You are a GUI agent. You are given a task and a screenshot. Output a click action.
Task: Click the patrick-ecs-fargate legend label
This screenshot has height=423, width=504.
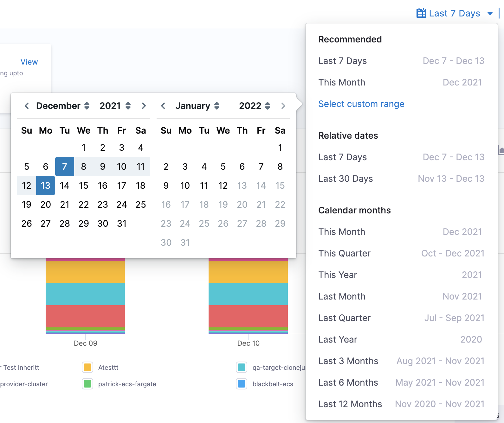point(127,384)
